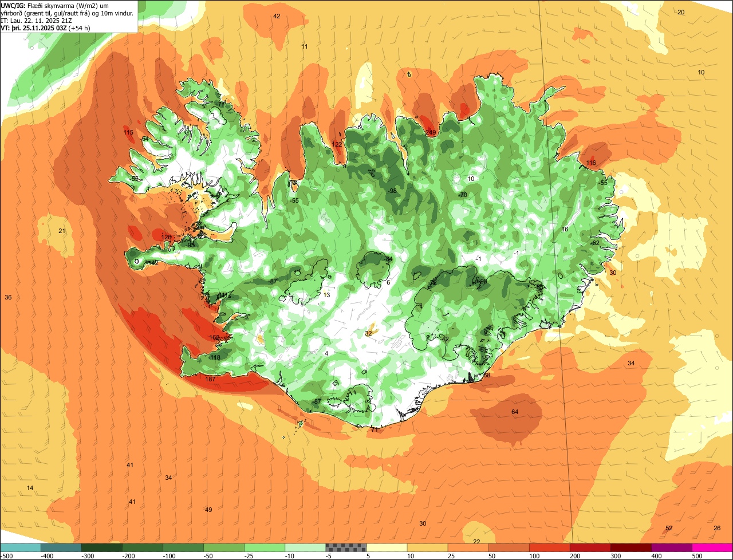Viewport: 733px width, 560px height.
Task: Click the legend swatch between -300 and -200
Action: pos(101,547)
